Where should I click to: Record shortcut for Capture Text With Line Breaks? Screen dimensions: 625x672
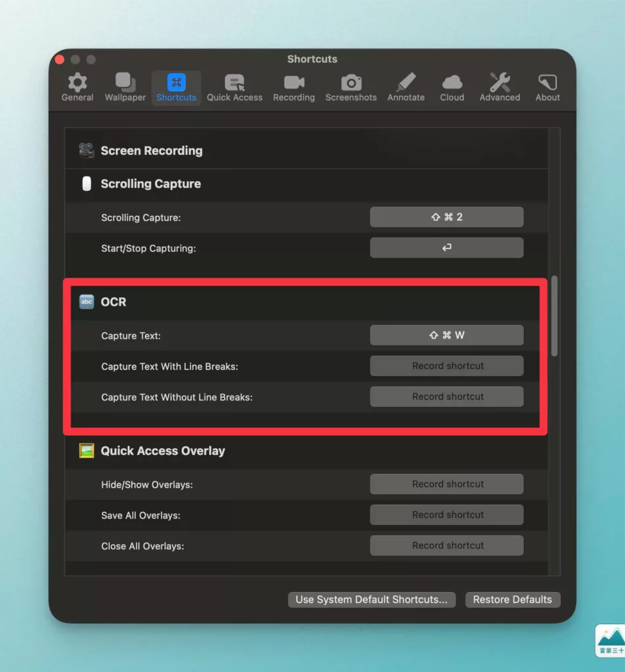click(446, 366)
